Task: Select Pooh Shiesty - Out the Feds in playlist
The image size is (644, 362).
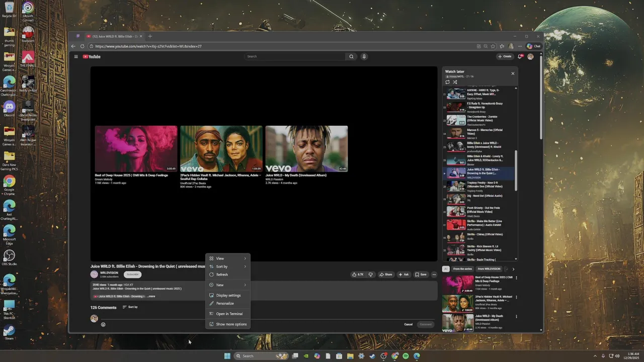Action: pyautogui.click(x=478, y=211)
